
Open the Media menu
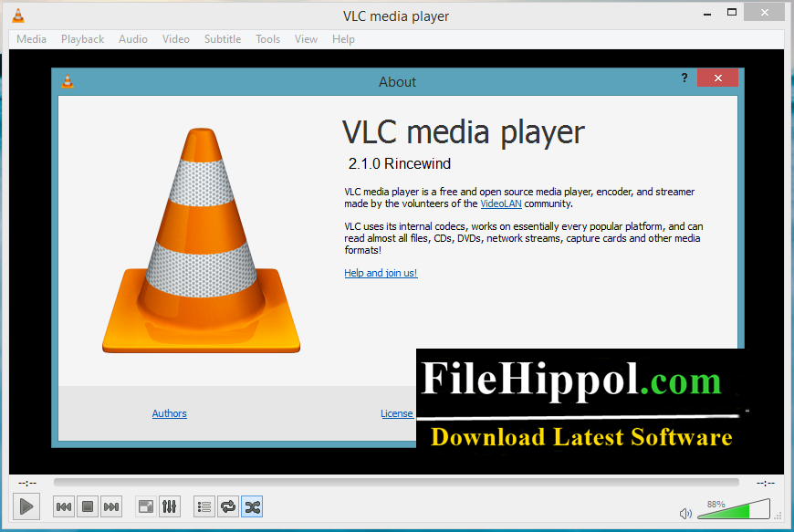pyautogui.click(x=31, y=39)
